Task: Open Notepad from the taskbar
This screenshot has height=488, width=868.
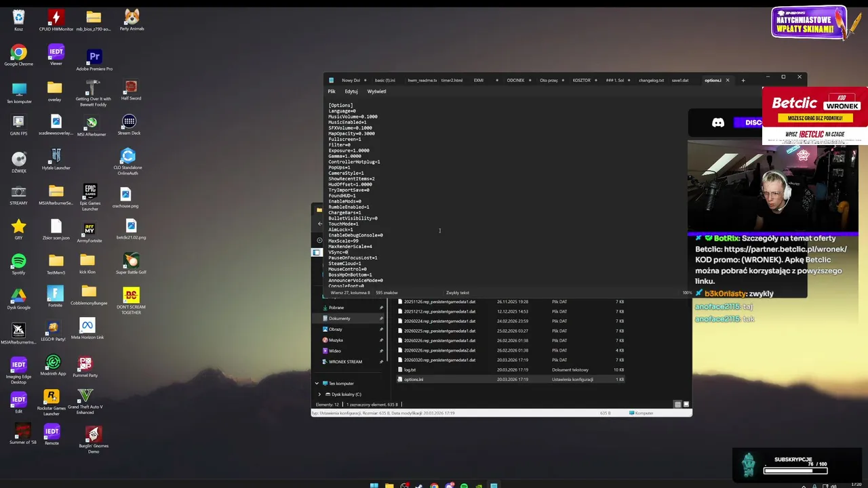Action: [494, 485]
